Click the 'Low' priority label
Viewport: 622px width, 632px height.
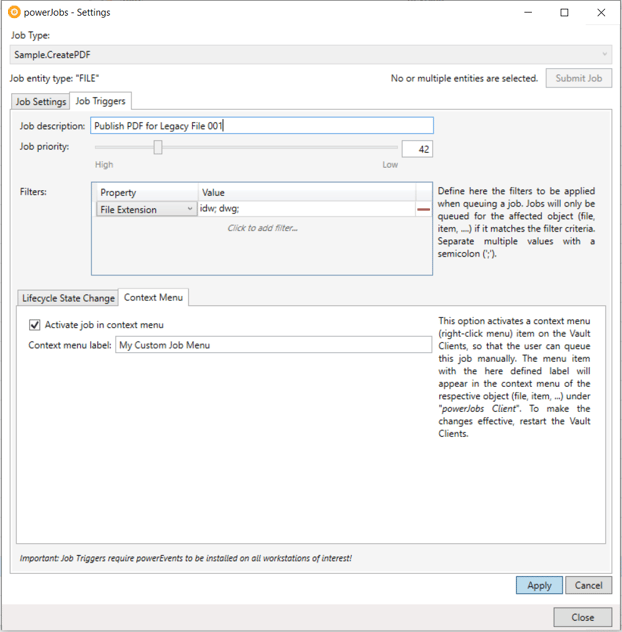[x=390, y=164]
